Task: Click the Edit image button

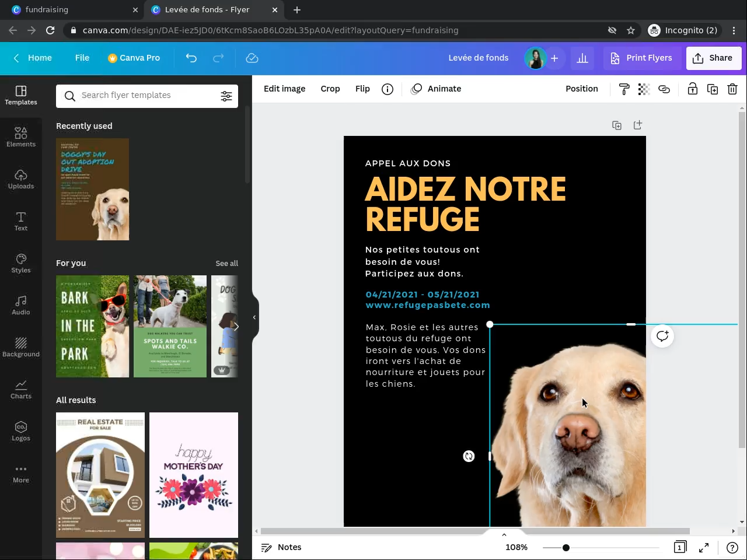Action: pos(285,89)
